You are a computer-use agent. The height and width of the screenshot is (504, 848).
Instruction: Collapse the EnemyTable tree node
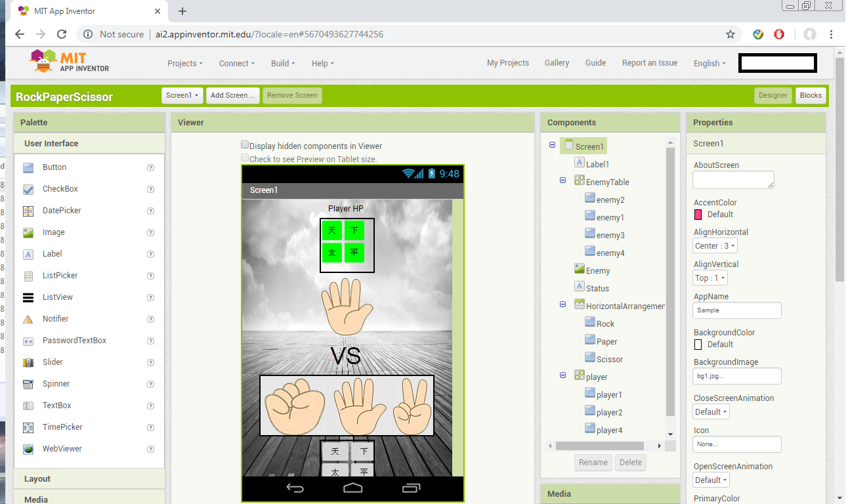[x=562, y=180]
